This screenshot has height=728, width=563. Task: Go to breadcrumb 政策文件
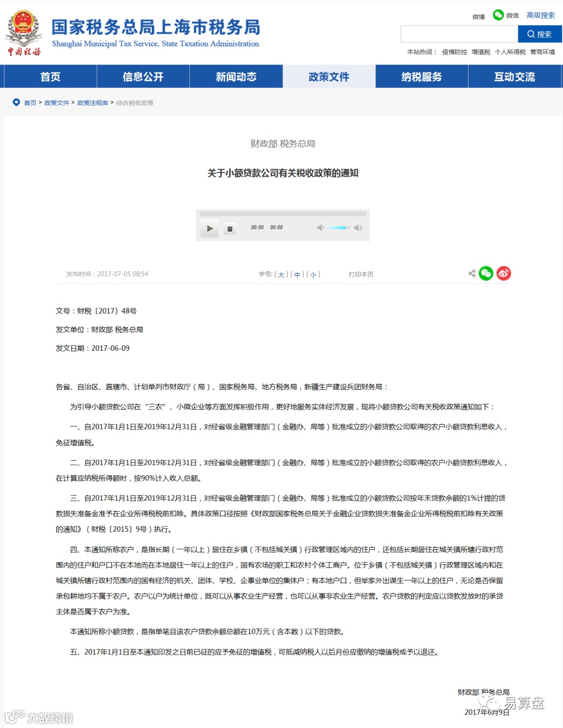click(57, 103)
